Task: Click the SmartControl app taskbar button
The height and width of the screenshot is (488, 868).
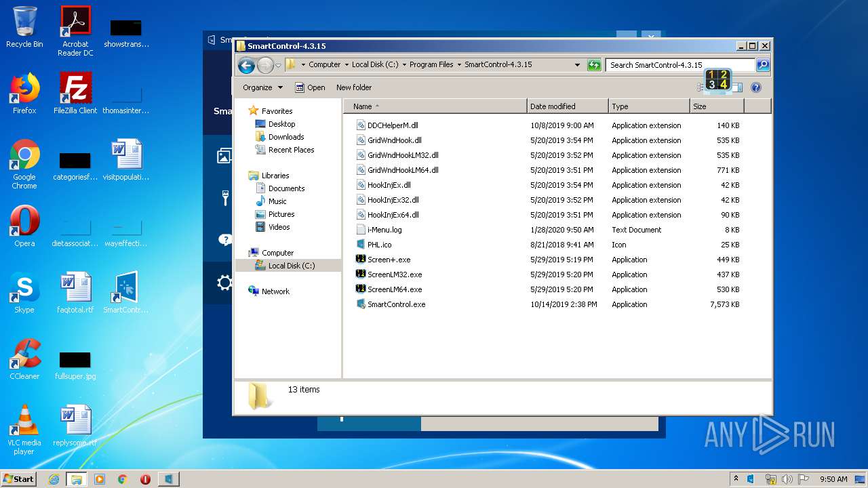Action: tap(168, 479)
